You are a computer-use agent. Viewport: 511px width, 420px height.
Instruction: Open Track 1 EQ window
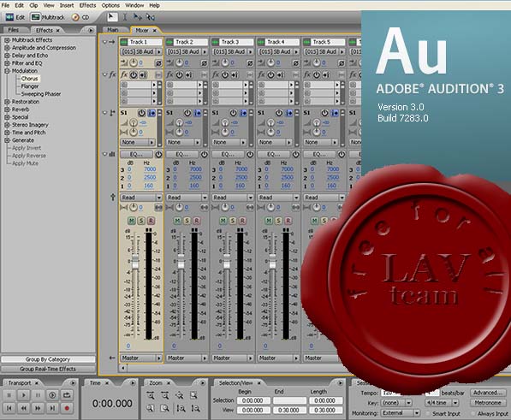(x=136, y=154)
